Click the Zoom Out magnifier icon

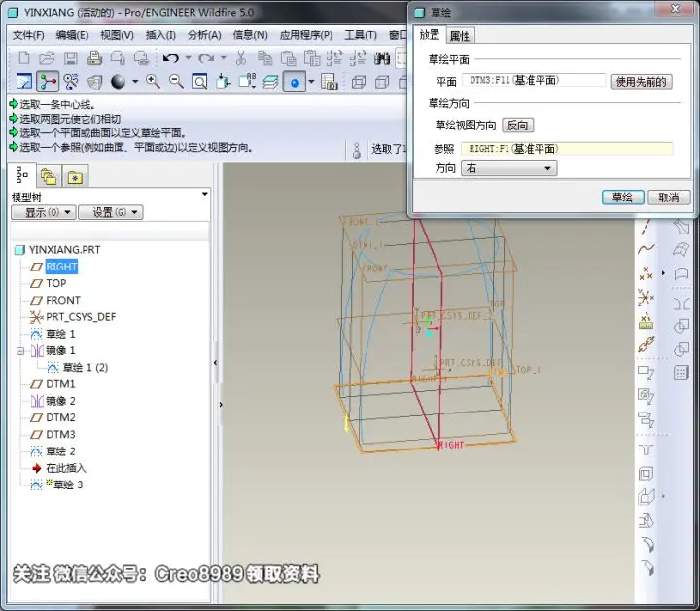coord(176,82)
